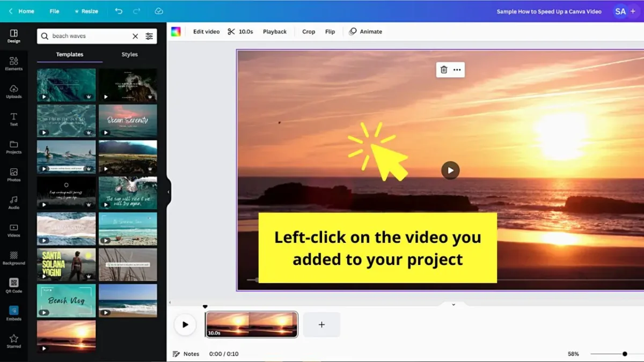Open the Design sidebar panel
The width and height of the screenshot is (644, 362).
(14, 36)
